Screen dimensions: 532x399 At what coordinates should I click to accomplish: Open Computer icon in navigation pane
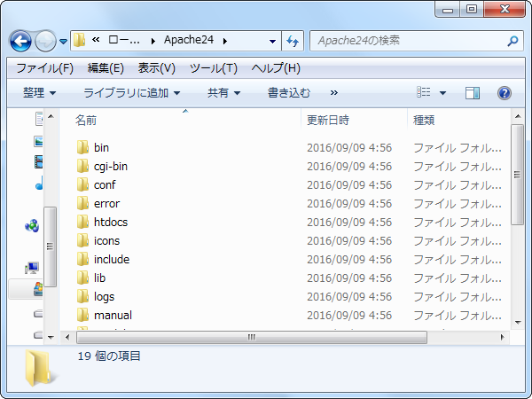[x=32, y=268]
